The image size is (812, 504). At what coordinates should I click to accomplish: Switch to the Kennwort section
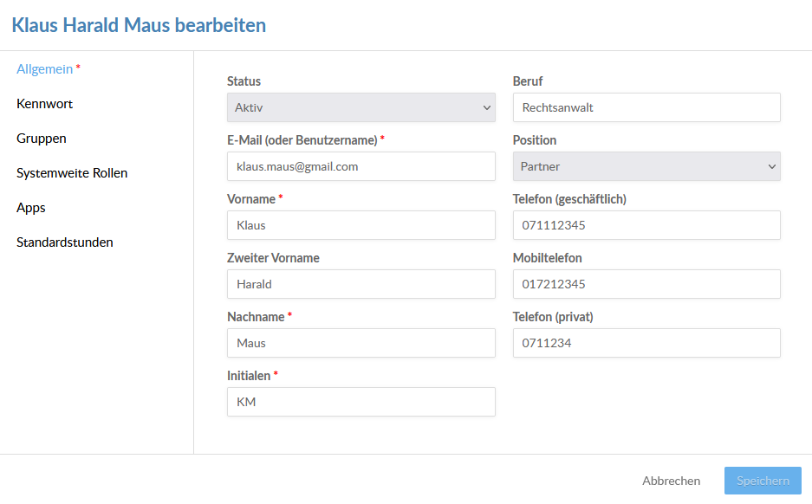[44, 104]
